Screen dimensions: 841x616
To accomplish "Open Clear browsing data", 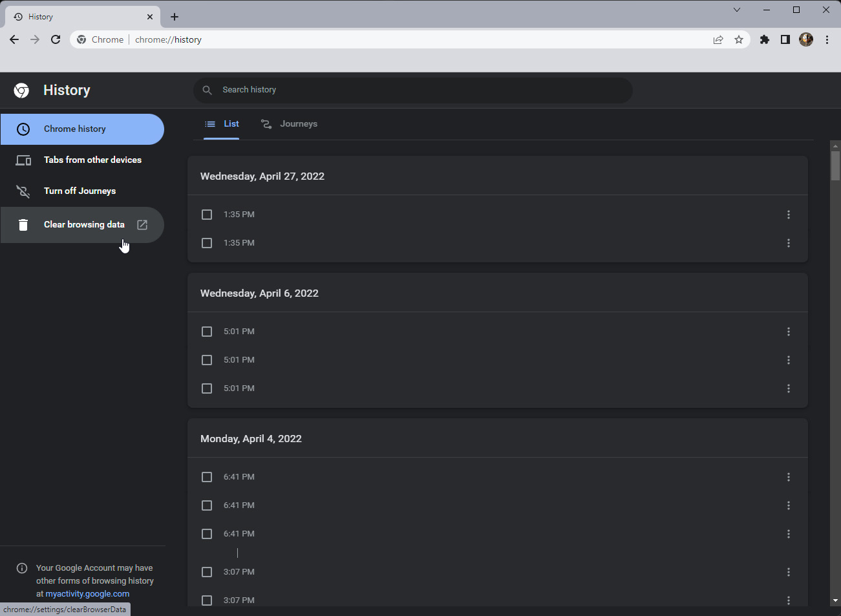I will tap(84, 225).
